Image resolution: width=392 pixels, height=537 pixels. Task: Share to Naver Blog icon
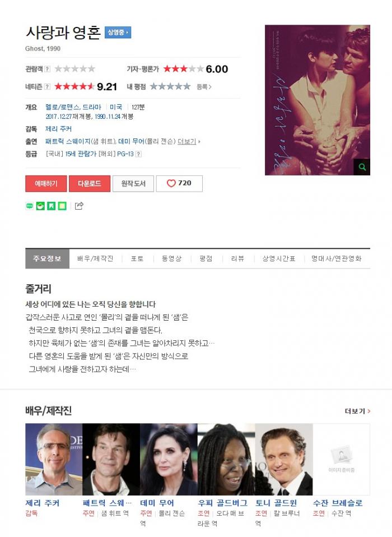30,206
